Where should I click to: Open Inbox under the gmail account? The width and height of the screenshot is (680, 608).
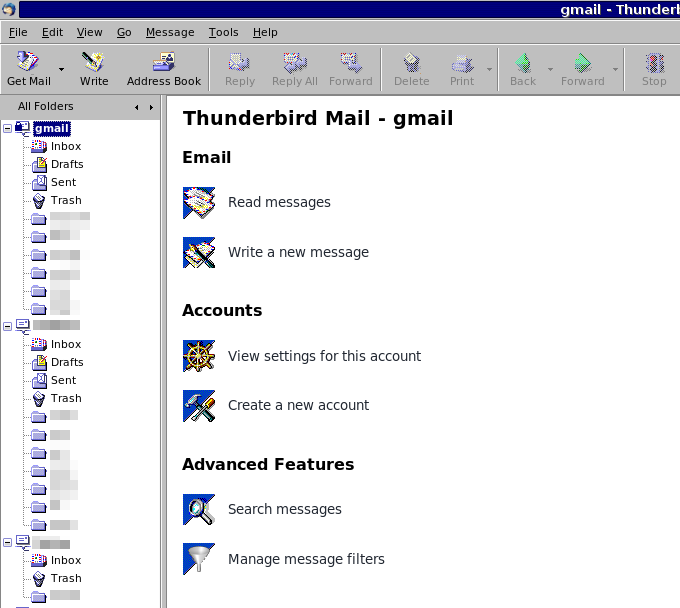click(x=66, y=146)
